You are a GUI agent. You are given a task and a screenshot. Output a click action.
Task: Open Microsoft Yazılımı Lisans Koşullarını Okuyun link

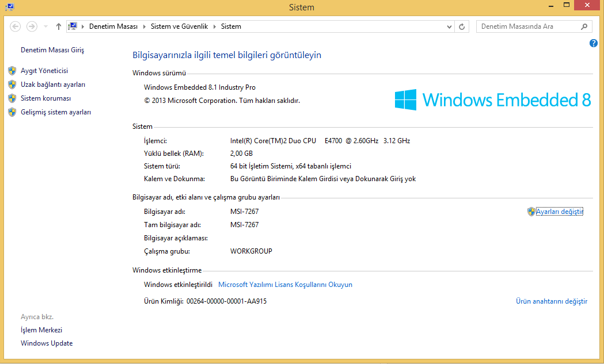285,284
